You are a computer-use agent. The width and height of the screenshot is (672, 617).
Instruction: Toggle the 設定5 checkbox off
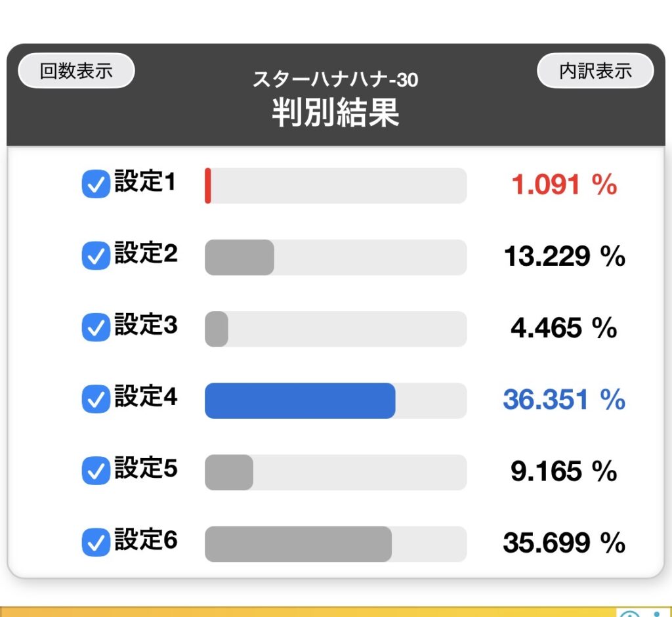(96, 471)
